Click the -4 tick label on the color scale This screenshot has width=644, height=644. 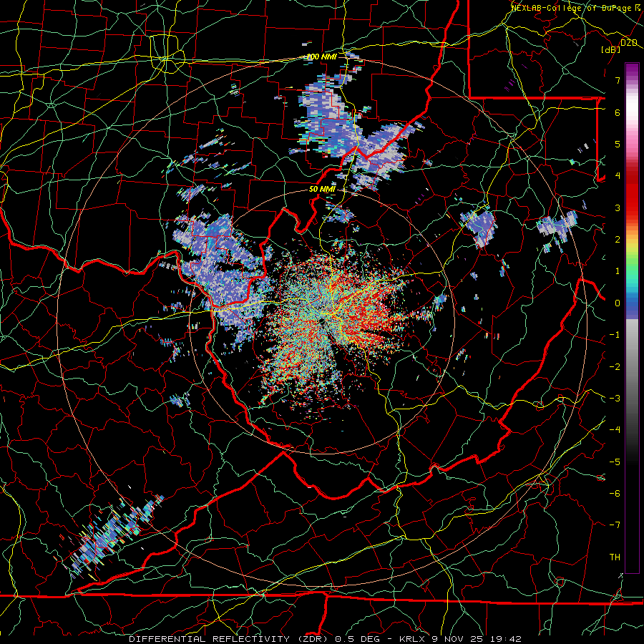(615, 430)
